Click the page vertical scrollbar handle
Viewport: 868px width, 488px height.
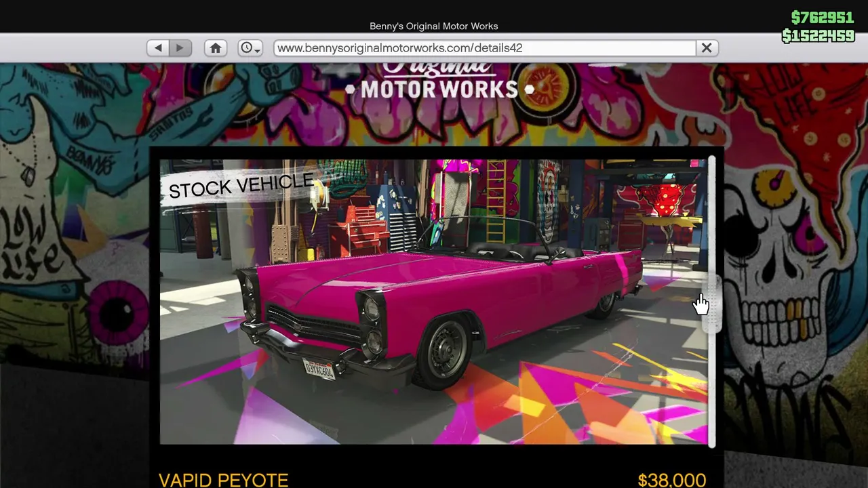711,303
